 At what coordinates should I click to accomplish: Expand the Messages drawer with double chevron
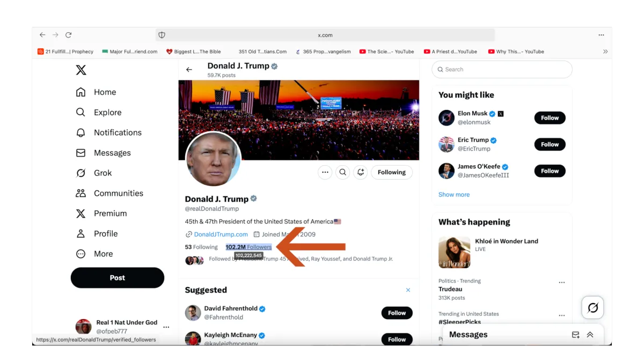[x=590, y=335]
